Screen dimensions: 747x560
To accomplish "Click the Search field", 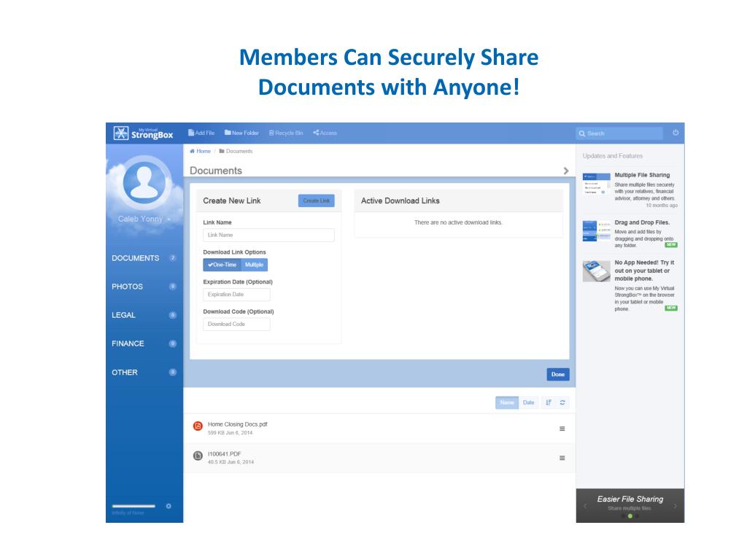I will (619, 133).
